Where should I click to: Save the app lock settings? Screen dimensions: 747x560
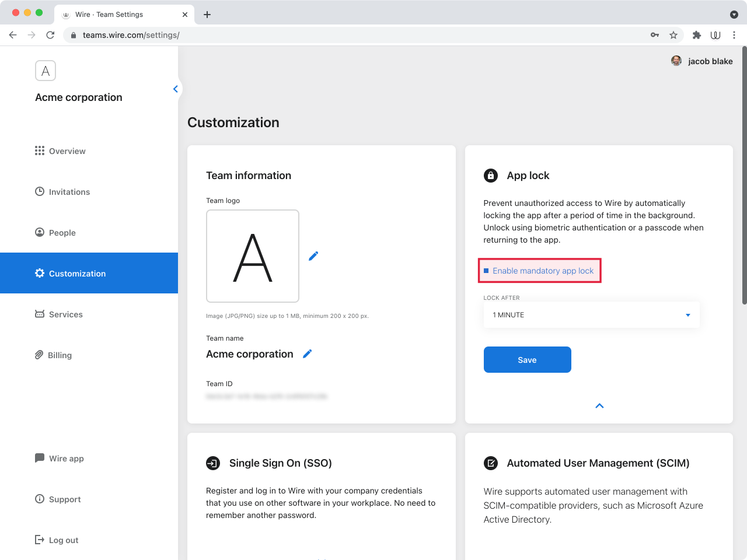(x=528, y=359)
